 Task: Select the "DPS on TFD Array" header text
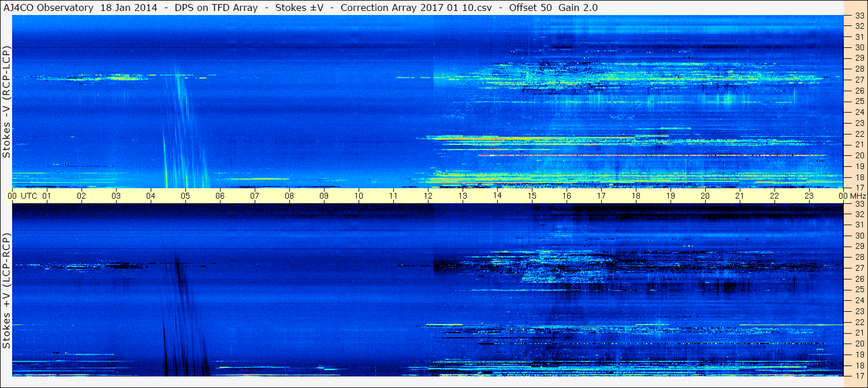pos(216,8)
